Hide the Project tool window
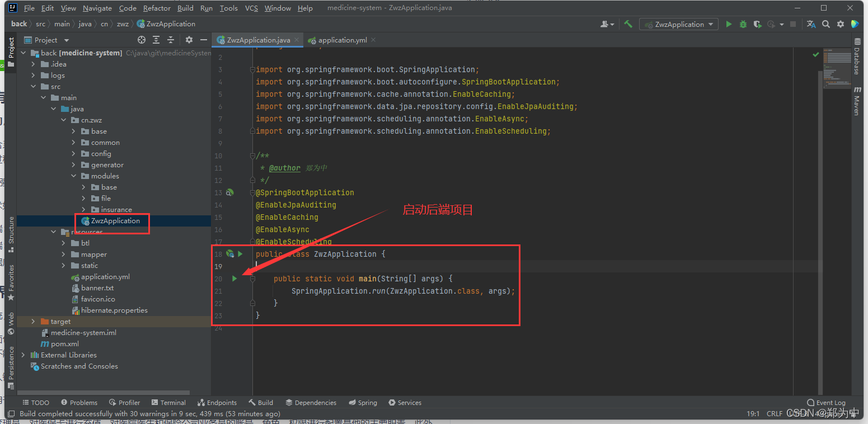The width and height of the screenshot is (868, 424). pyautogui.click(x=203, y=40)
